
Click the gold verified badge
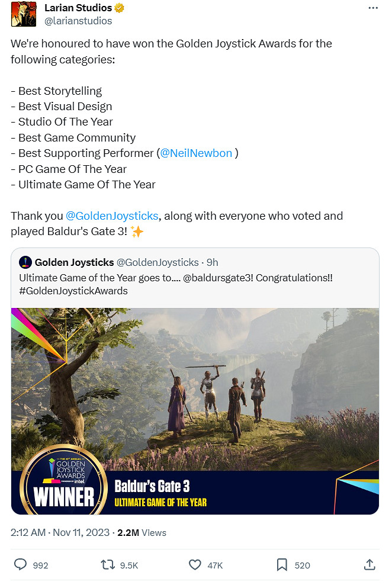(x=119, y=8)
